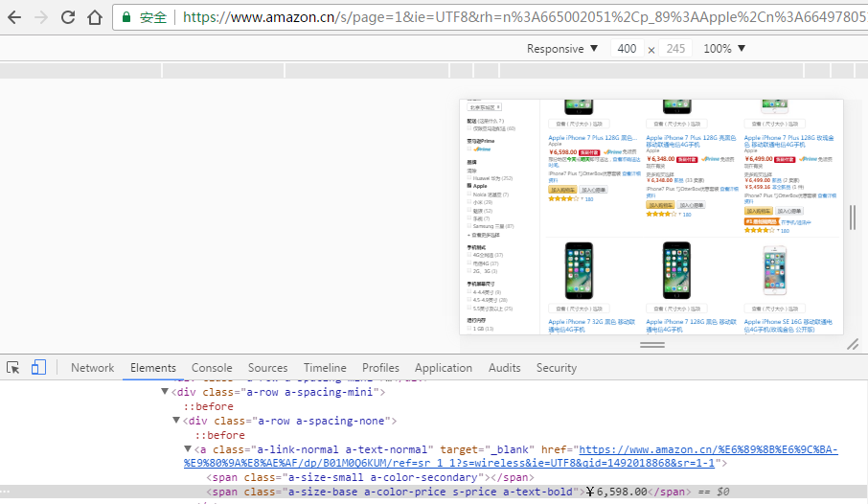Open the Sources tab
This screenshot has height=504, width=868.
pyautogui.click(x=268, y=368)
